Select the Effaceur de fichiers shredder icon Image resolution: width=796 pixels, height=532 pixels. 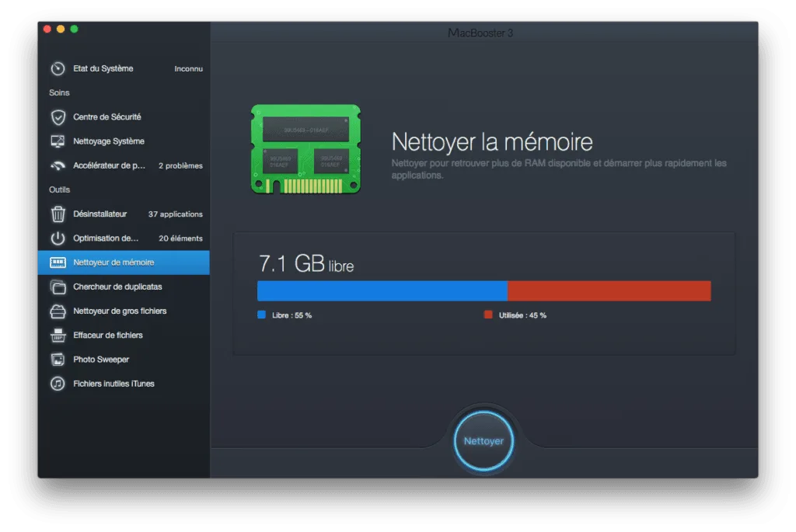coord(58,335)
